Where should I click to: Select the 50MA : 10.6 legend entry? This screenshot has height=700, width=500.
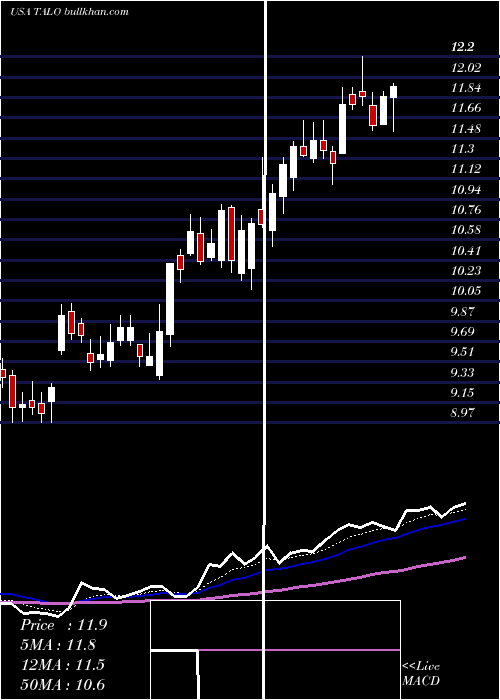(x=62, y=685)
